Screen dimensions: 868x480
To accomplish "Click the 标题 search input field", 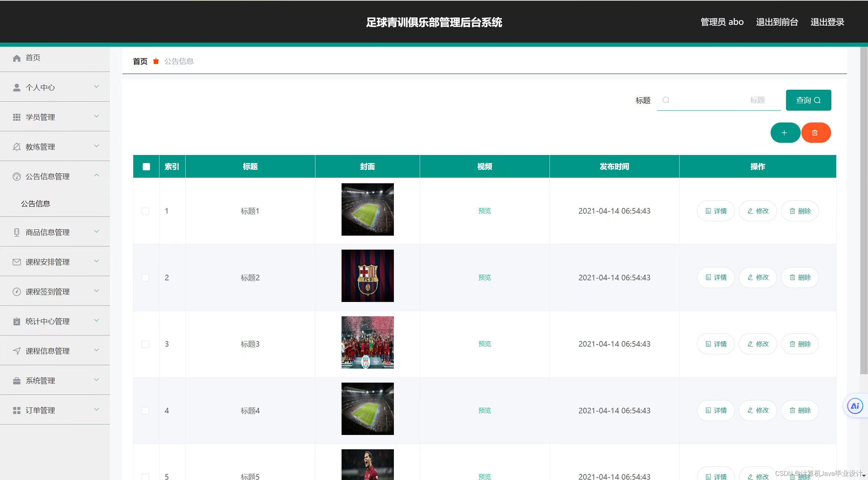I will click(719, 100).
